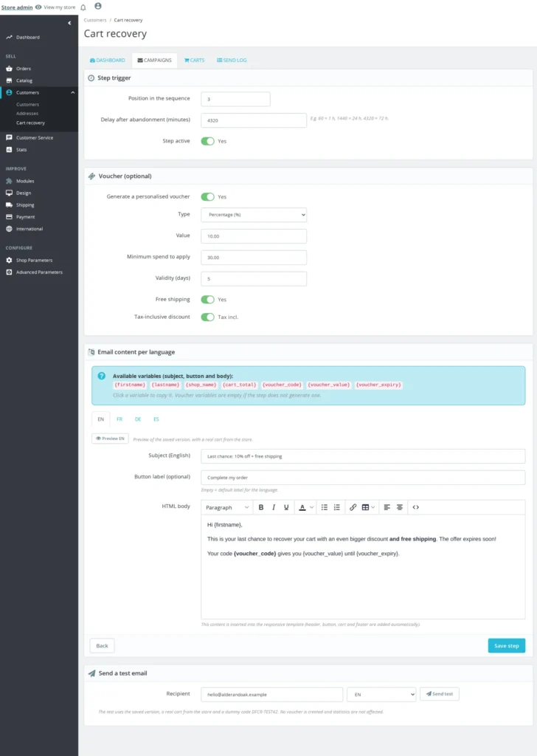Select the EN language tab

point(100,419)
